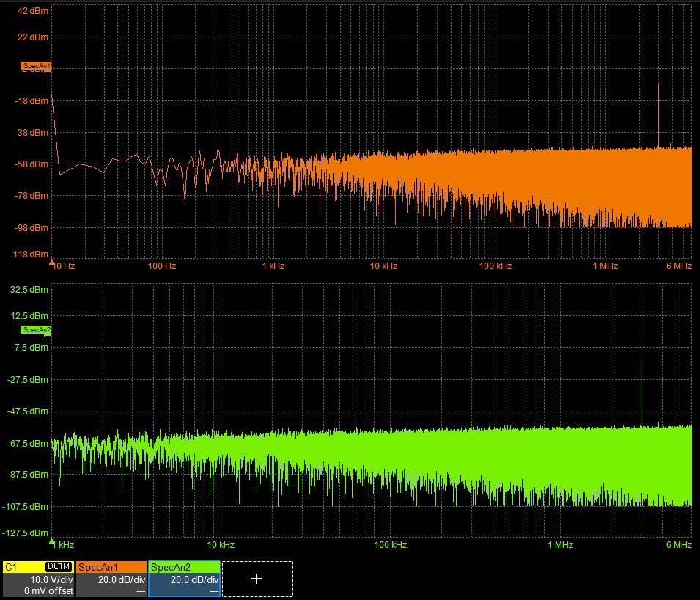Click the 42 dBm axis label
The image size is (700, 600).
point(32,11)
